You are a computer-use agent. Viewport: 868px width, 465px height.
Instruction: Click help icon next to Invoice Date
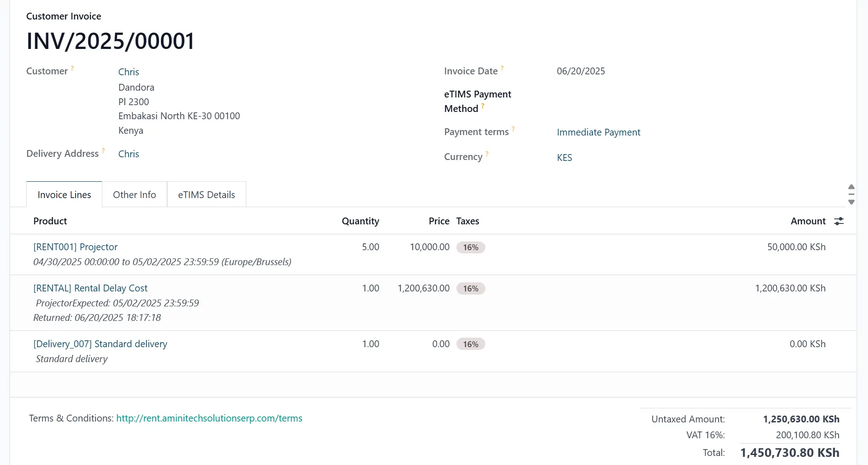click(x=502, y=68)
